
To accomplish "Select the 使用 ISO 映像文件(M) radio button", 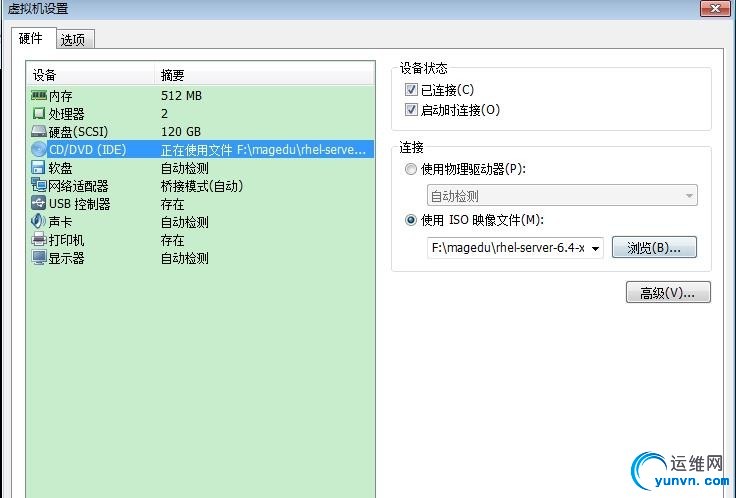I will [411, 220].
